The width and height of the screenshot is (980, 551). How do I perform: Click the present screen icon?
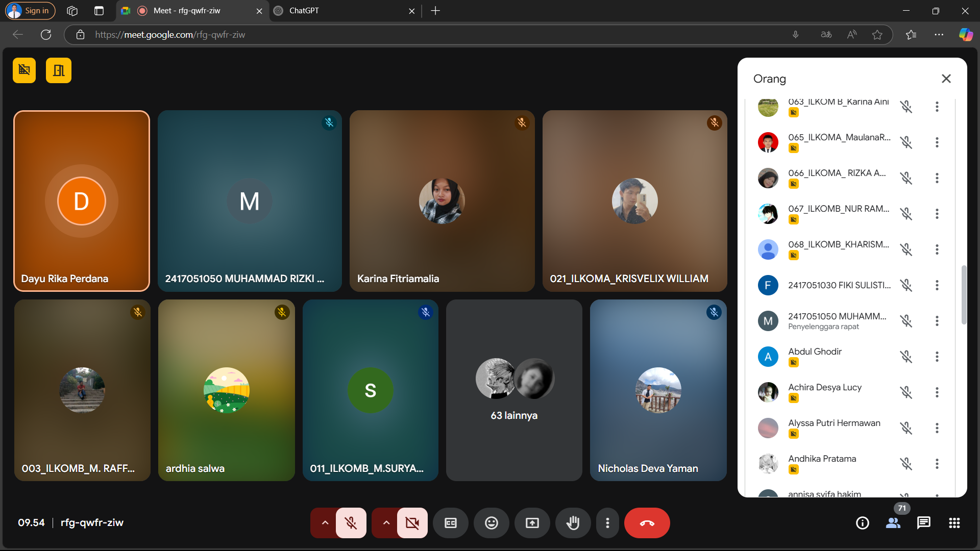pos(532,523)
